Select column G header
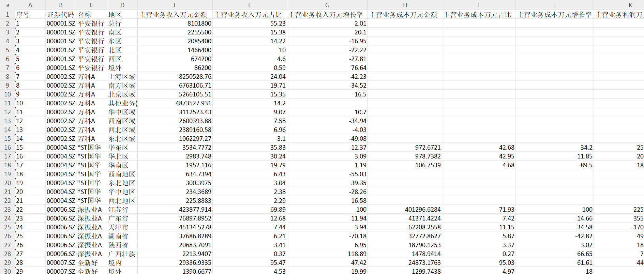644x274 pixels. 327,5
